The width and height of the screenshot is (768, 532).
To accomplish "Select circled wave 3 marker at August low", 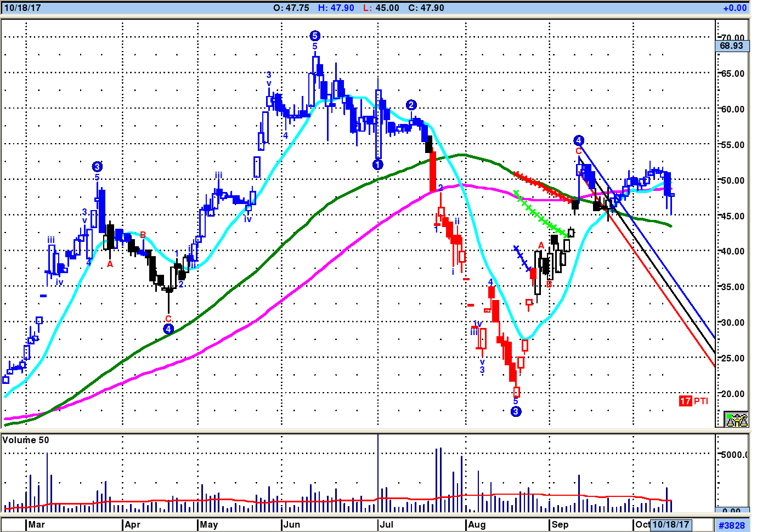I will click(516, 411).
